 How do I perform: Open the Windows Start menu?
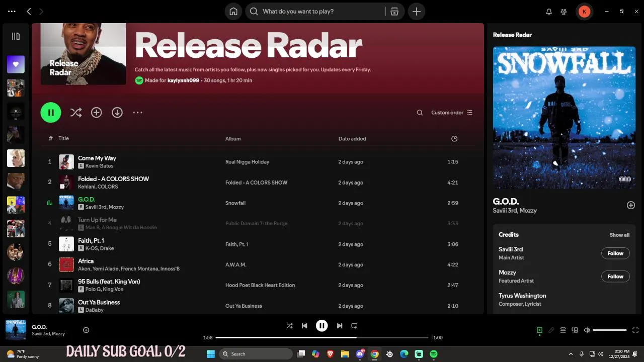click(x=210, y=354)
